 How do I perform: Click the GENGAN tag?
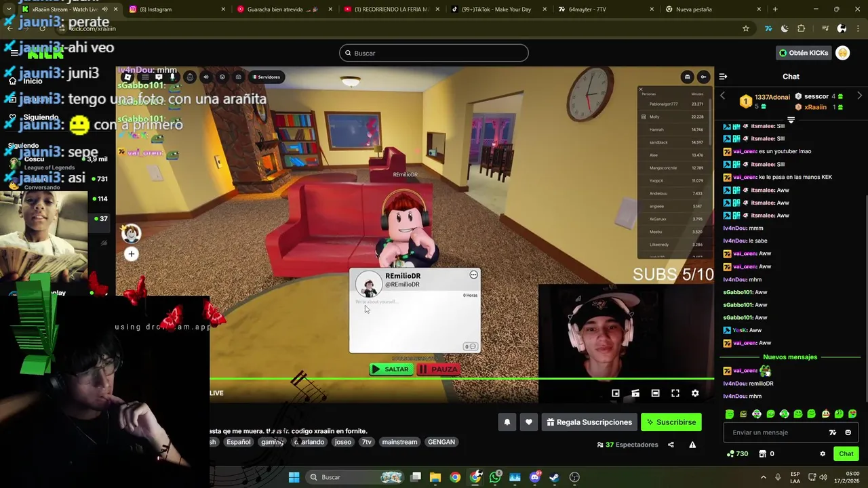pos(441,442)
